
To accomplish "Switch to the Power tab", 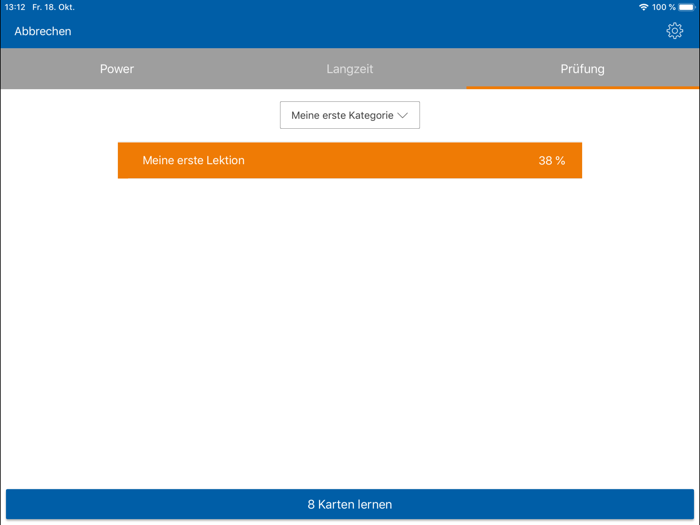I will (x=117, y=69).
